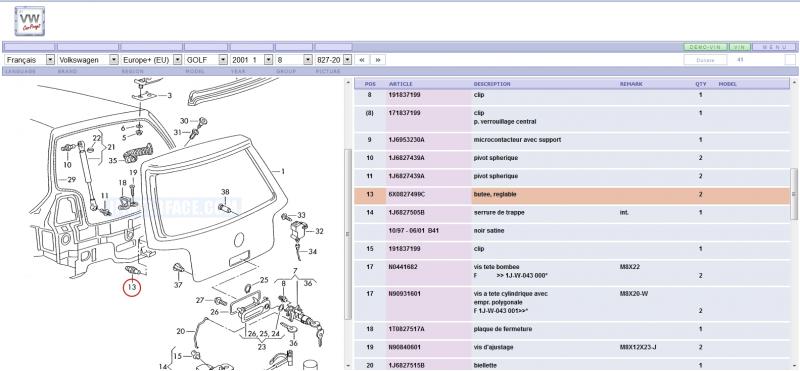This screenshot has height=371, width=800.
Task: Click article number 171837199
Action: (405, 113)
